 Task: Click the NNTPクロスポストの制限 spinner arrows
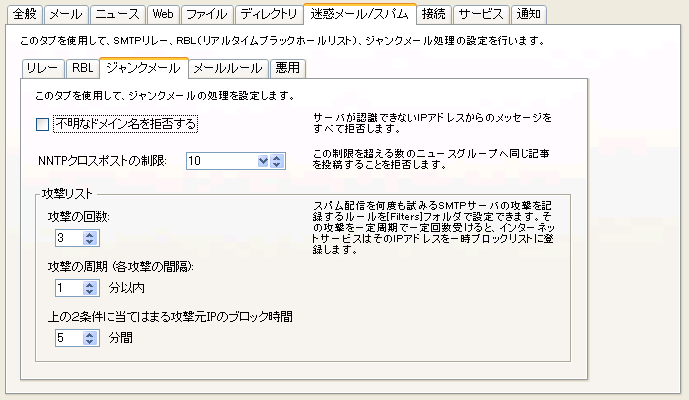pyautogui.click(x=277, y=160)
